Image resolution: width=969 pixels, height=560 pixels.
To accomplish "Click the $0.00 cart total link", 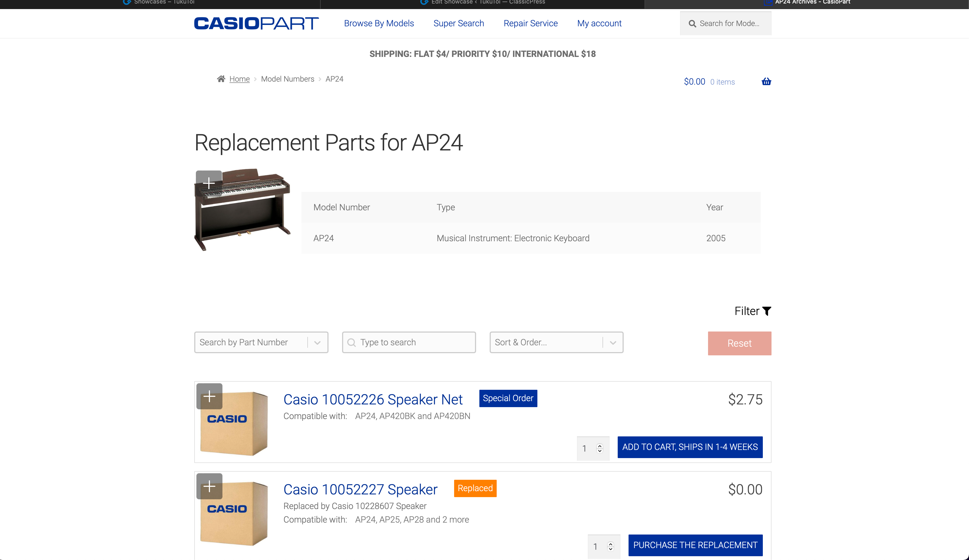I will point(694,81).
